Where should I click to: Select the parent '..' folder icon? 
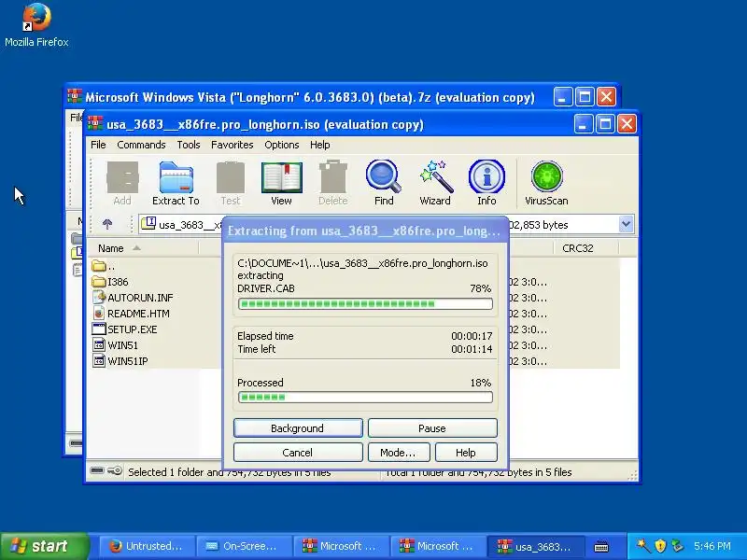click(99, 266)
